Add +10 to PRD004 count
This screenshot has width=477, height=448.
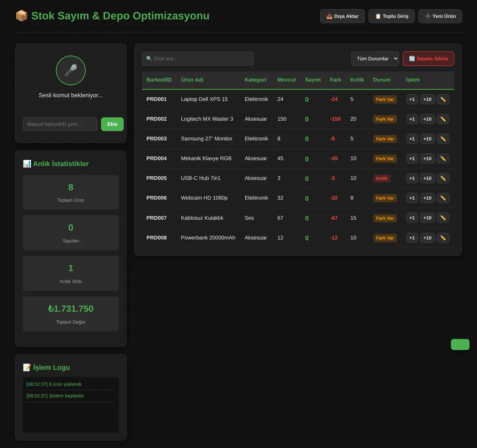tap(427, 158)
